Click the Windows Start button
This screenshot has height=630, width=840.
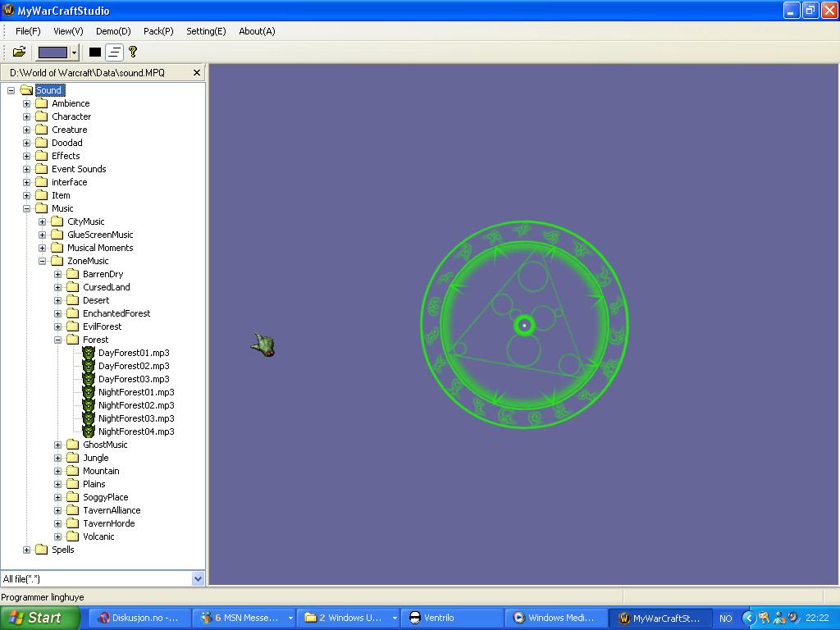pyautogui.click(x=39, y=618)
